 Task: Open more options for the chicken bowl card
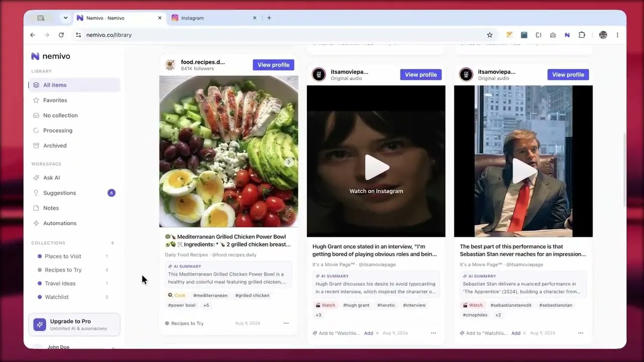286,323
